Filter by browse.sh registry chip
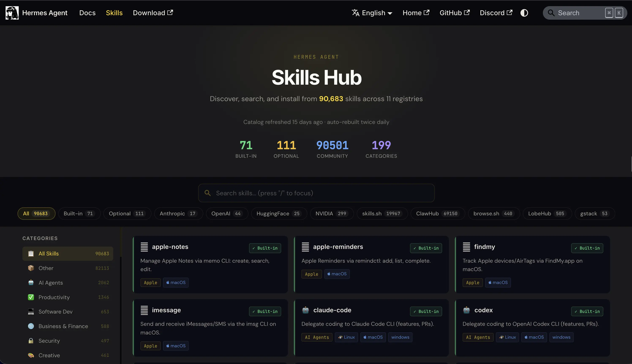This screenshot has height=364, width=632. (494, 214)
